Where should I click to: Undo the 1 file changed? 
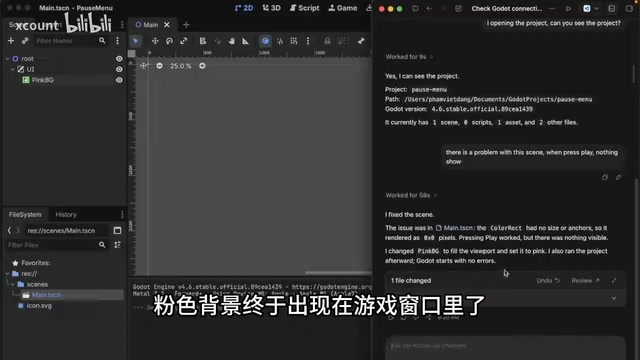(x=548, y=280)
